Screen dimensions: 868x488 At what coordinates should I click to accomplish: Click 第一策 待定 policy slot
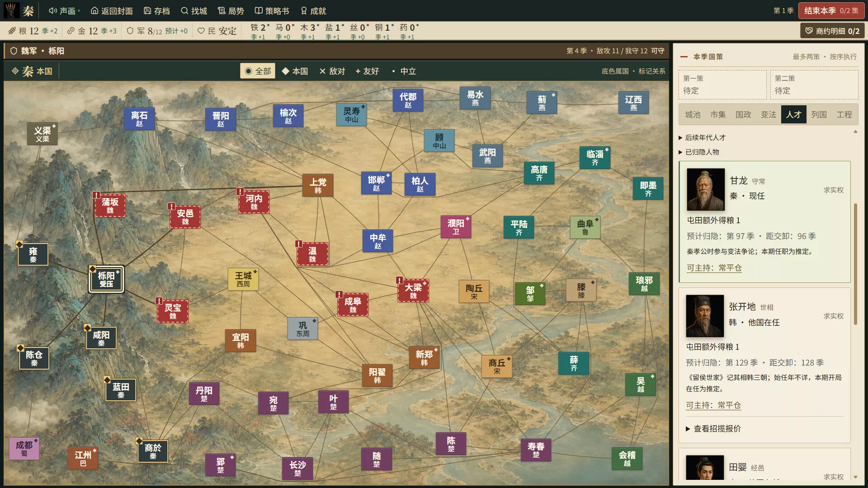click(722, 84)
